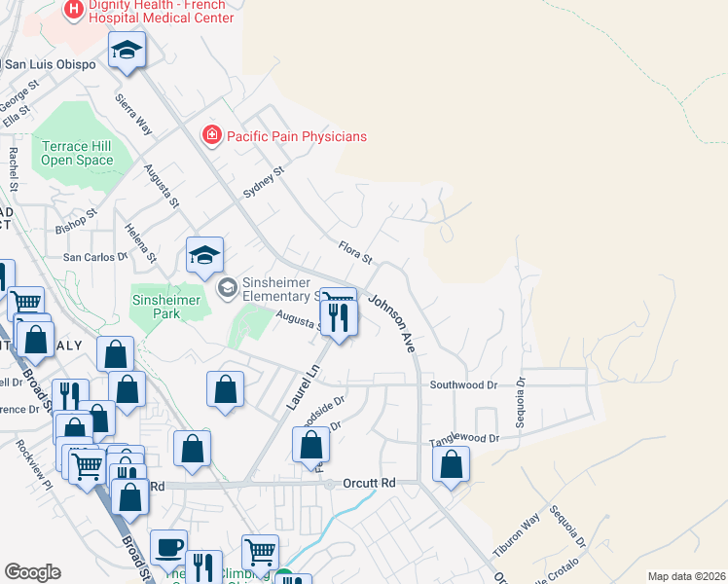This screenshot has width=728, height=584.
Task: Click the Ella St street label
Action: pos(17,116)
